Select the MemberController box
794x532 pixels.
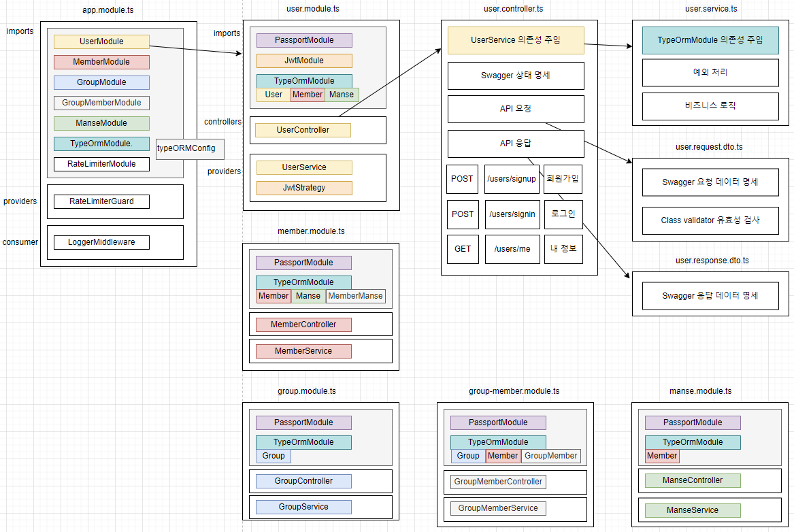pyautogui.click(x=303, y=325)
